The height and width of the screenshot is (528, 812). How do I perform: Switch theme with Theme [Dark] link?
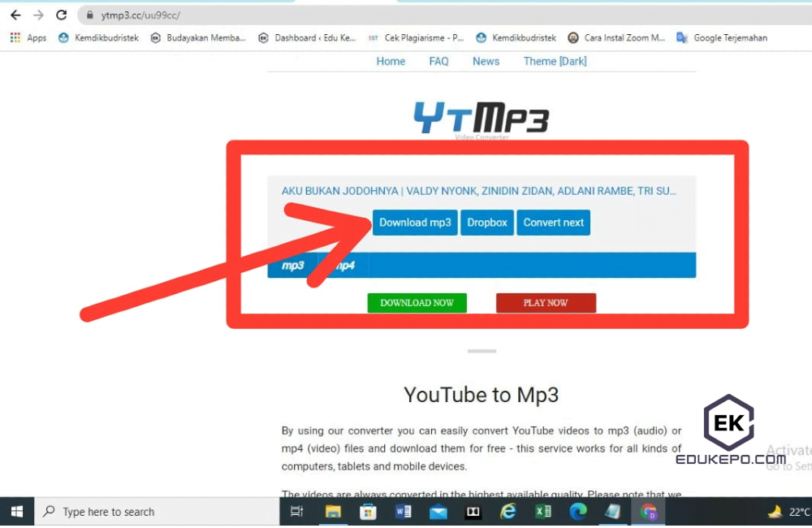tap(555, 61)
